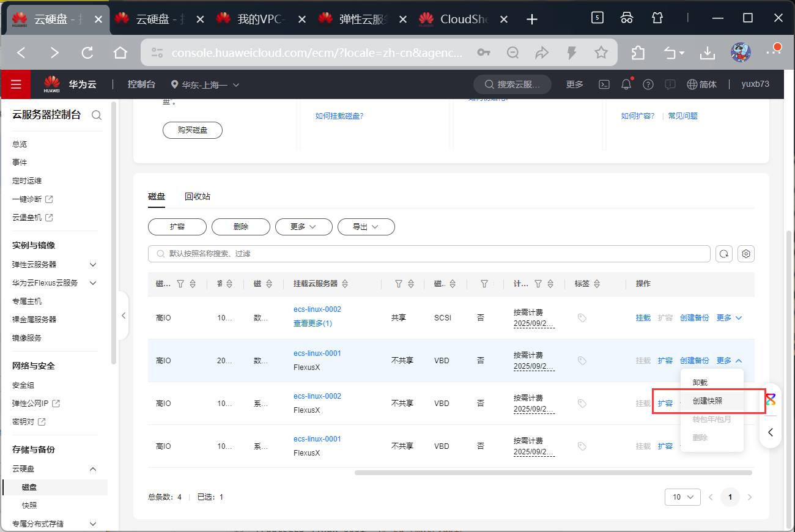This screenshot has height=532, width=795.
Task: Reload the page with browser refresh icon
Action: coord(87,53)
